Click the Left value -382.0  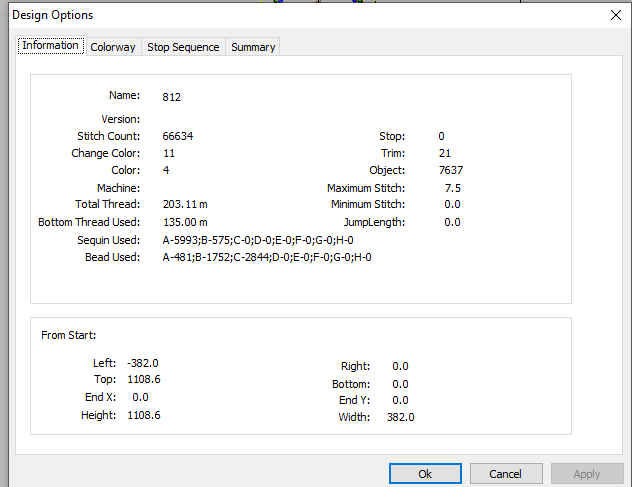[x=143, y=363]
